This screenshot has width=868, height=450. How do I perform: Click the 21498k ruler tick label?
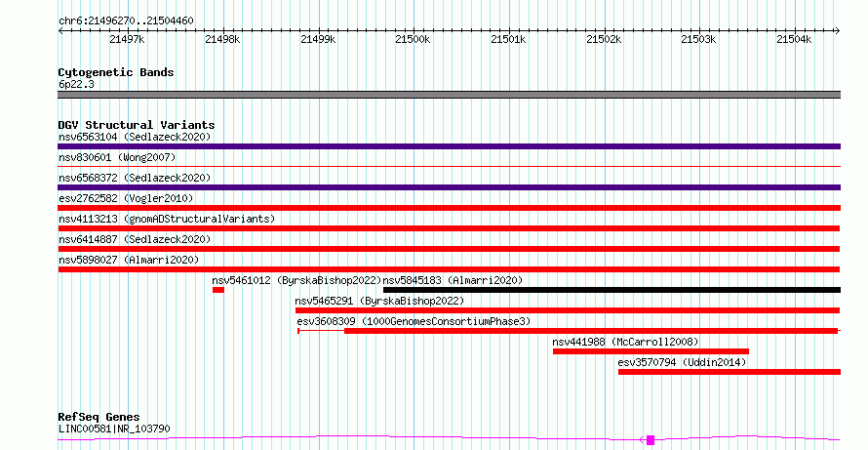[x=222, y=39]
